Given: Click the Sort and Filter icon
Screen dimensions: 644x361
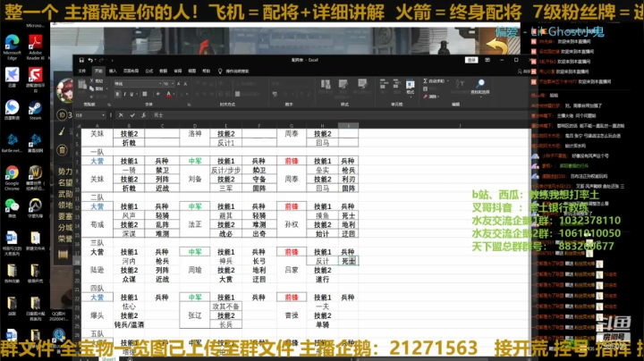Looking at the screenshot, I should [460, 85].
